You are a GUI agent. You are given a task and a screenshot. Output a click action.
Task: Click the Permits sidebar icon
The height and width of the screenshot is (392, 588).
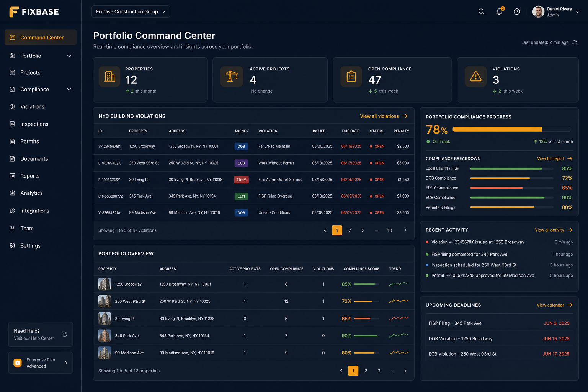(x=13, y=141)
